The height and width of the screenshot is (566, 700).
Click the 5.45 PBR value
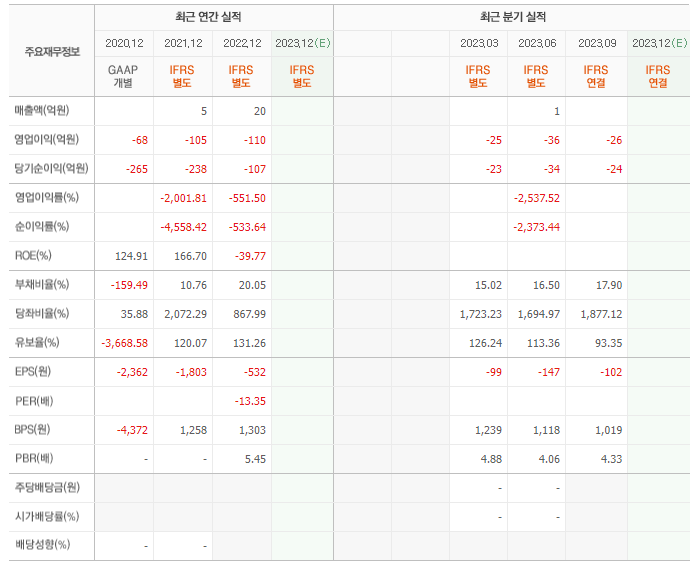255,459
